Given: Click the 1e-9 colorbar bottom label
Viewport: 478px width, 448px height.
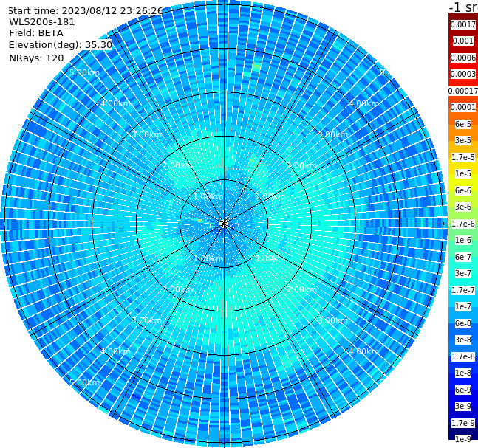Looking at the screenshot, I should pyautogui.click(x=463, y=439).
